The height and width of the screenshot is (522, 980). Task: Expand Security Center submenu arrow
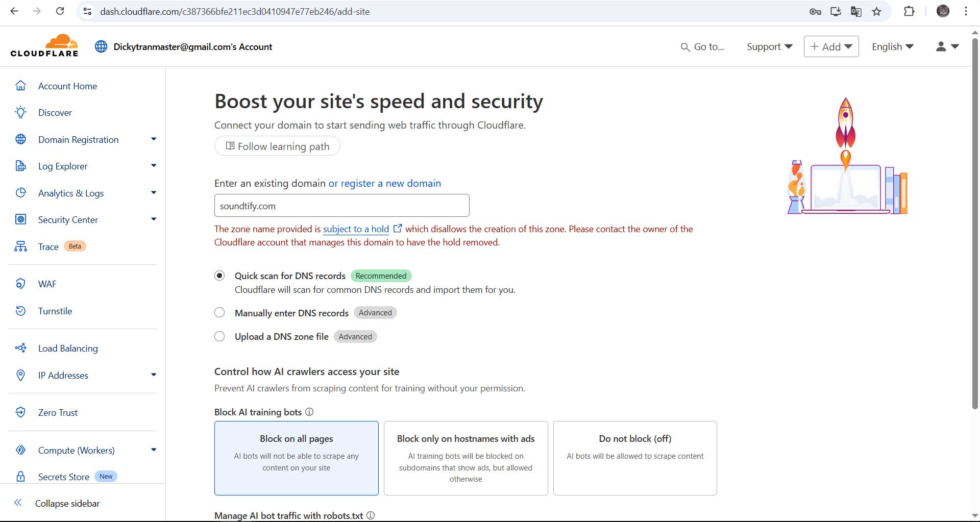(154, 219)
